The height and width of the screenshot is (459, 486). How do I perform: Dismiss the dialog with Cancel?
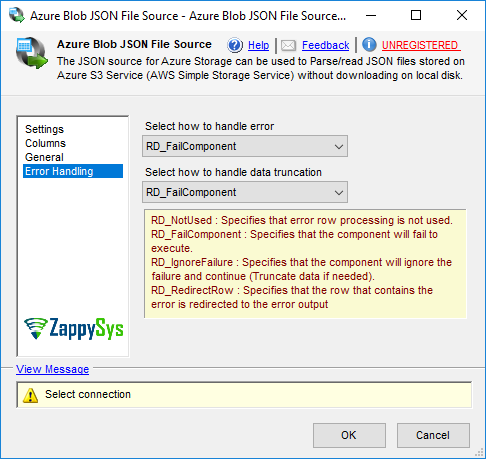pyautogui.click(x=433, y=435)
